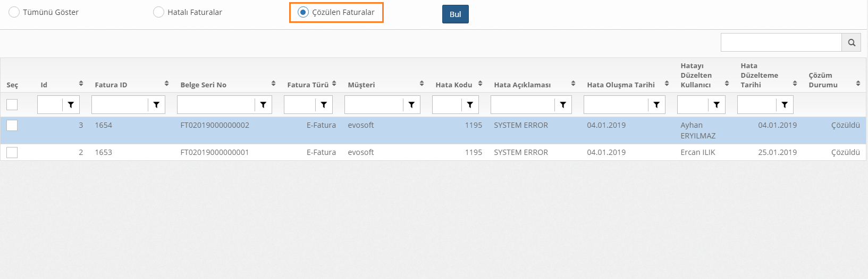Select the Tümünü Göster radio button

(14, 12)
